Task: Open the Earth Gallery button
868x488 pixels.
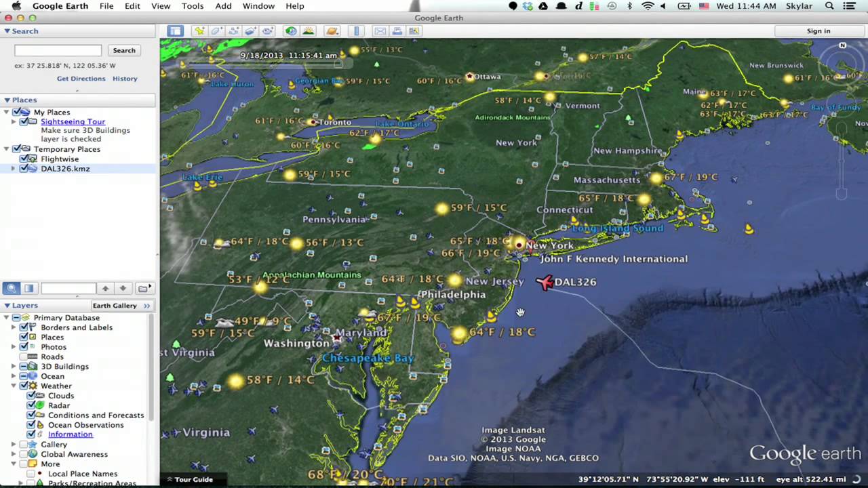Action: pyautogui.click(x=122, y=306)
